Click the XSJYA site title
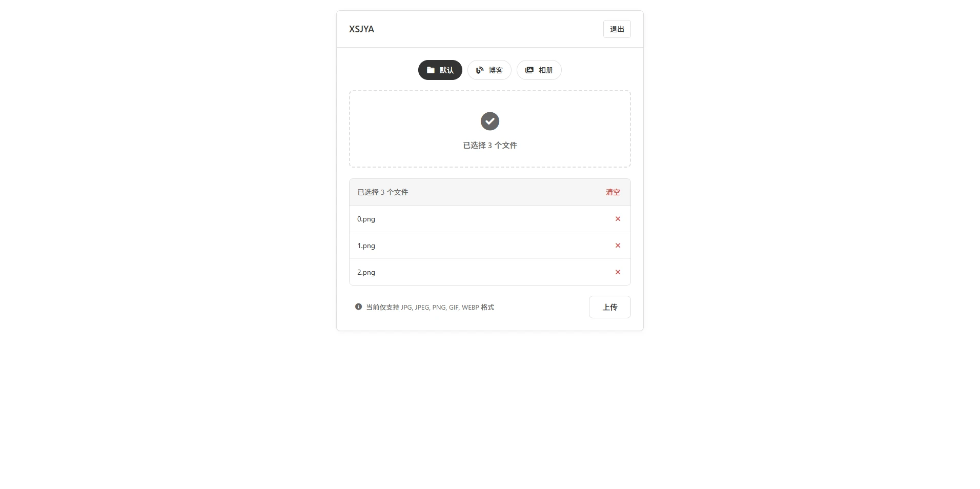 (361, 29)
